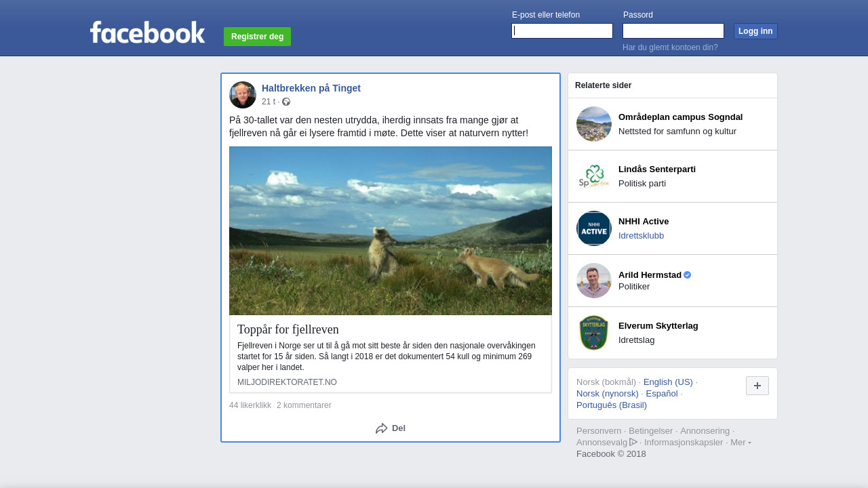The width and height of the screenshot is (868, 488).
Task: Open Arild Hermstad page title
Action: coord(650,274)
